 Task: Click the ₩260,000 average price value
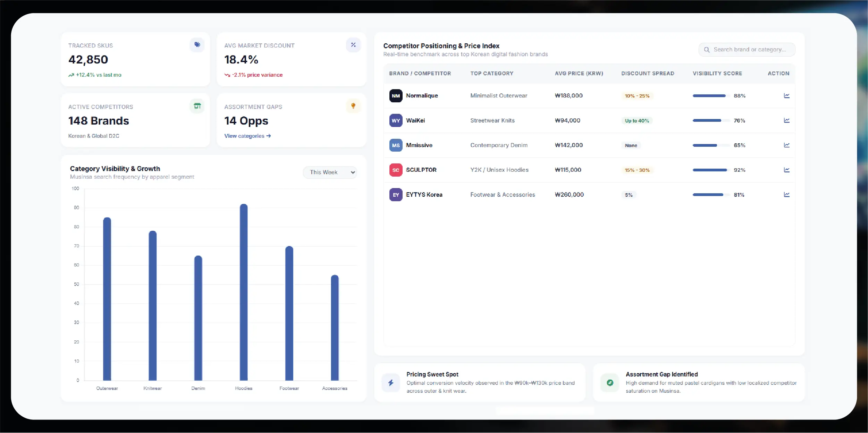569,195
